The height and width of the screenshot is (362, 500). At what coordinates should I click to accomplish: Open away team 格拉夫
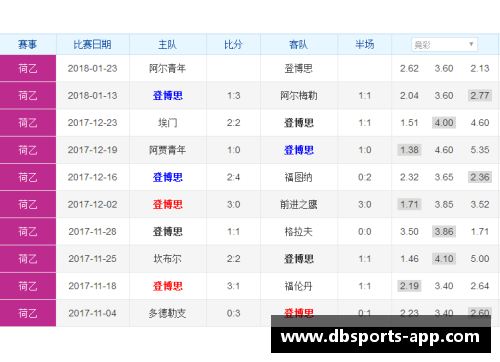pyautogui.click(x=299, y=232)
